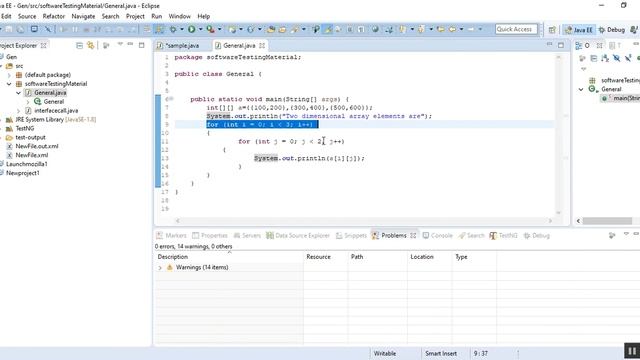This screenshot has height=360, width=640.
Task: Open the Run menu
Action: (157, 16)
